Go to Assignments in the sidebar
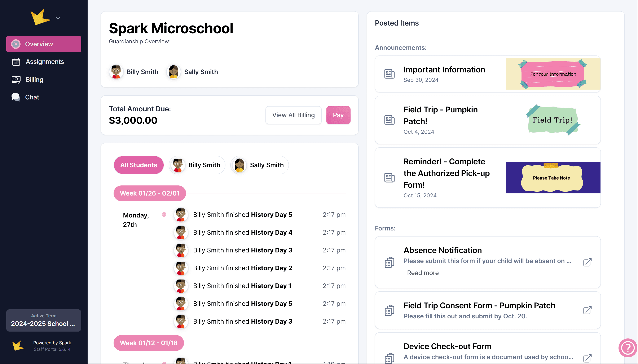 (x=45, y=62)
